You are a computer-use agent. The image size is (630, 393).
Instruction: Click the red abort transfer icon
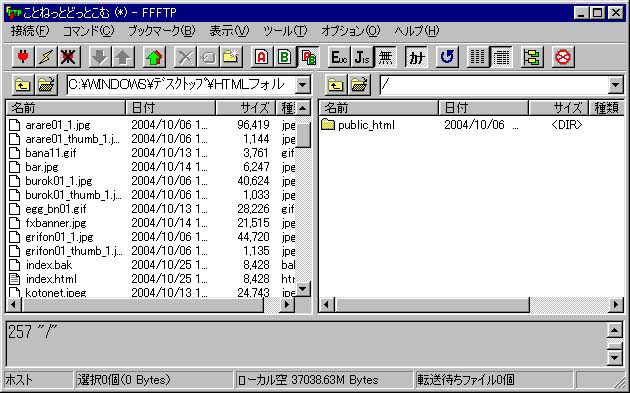click(x=563, y=57)
